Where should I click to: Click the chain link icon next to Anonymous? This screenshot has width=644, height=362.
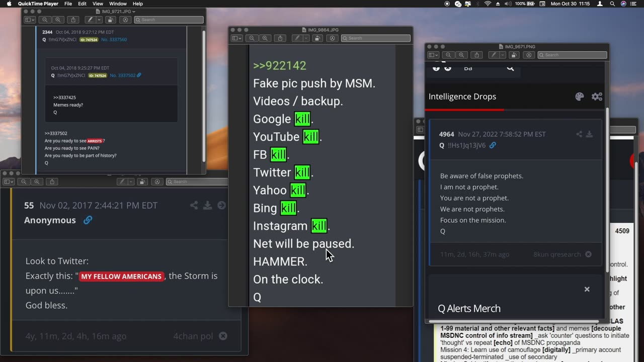pyautogui.click(x=88, y=220)
